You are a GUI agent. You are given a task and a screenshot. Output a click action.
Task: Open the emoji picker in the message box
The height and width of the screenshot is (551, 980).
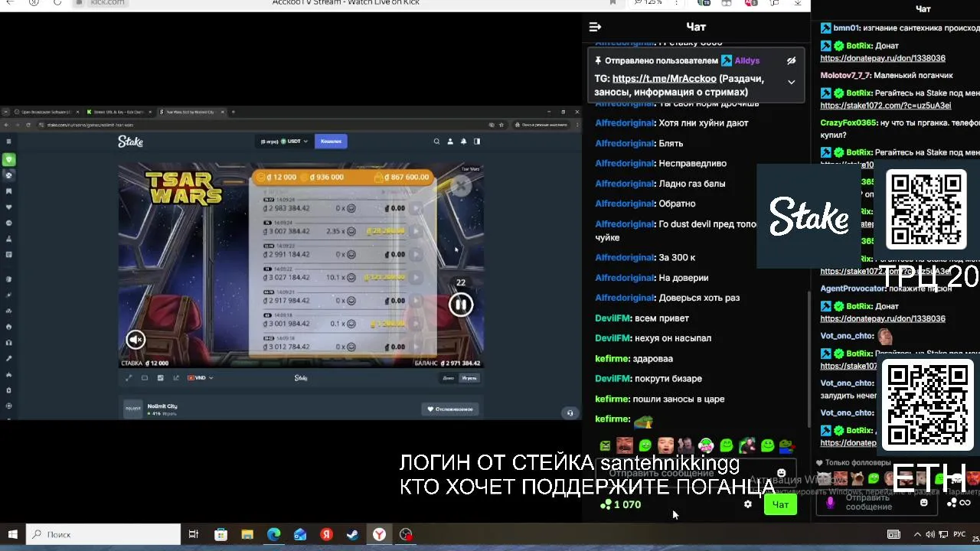[x=781, y=473]
